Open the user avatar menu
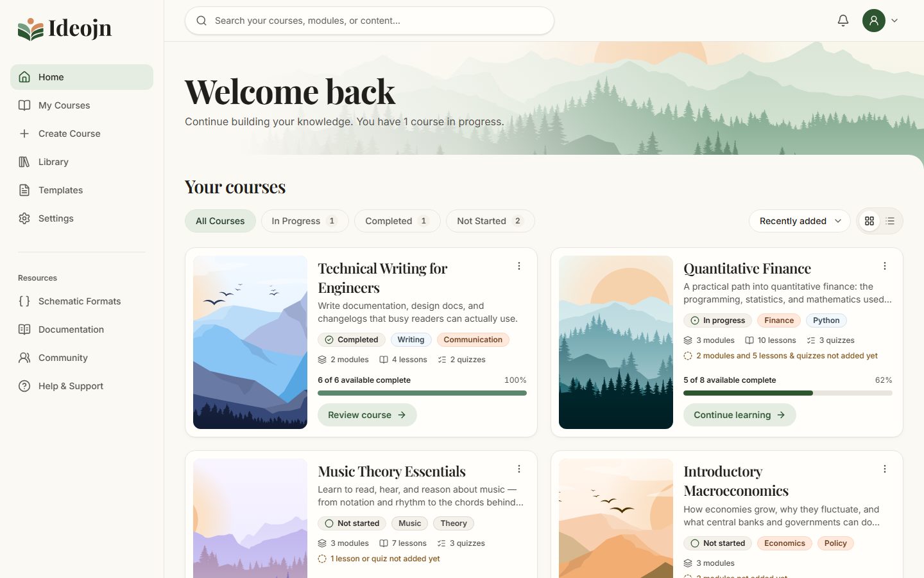Image resolution: width=924 pixels, height=578 pixels. [x=880, y=21]
